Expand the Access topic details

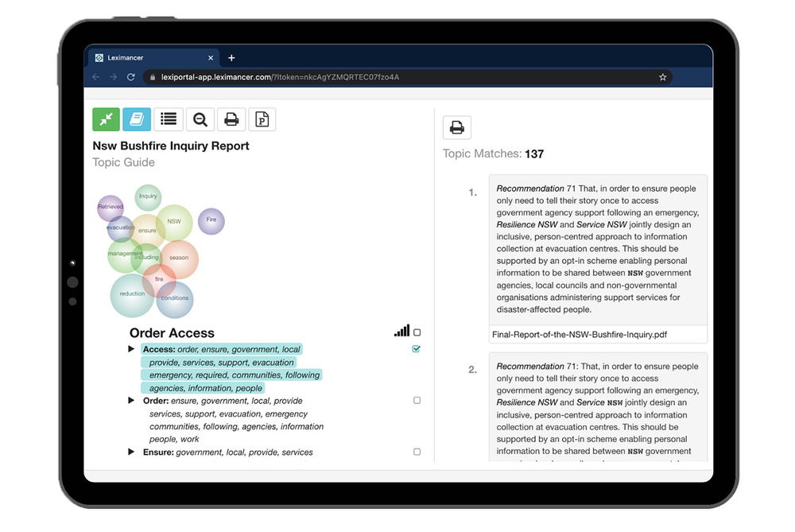pyautogui.click(x=131, y=348)
